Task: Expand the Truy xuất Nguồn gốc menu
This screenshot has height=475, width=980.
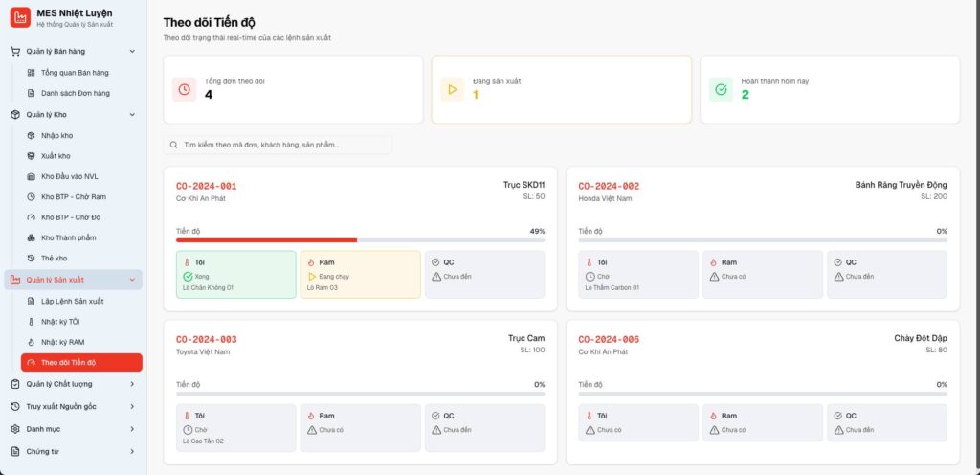Action: click(132, 406)
